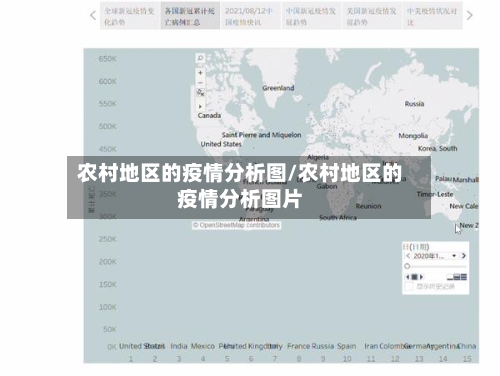Click the Reunion map label

[368, 206]
